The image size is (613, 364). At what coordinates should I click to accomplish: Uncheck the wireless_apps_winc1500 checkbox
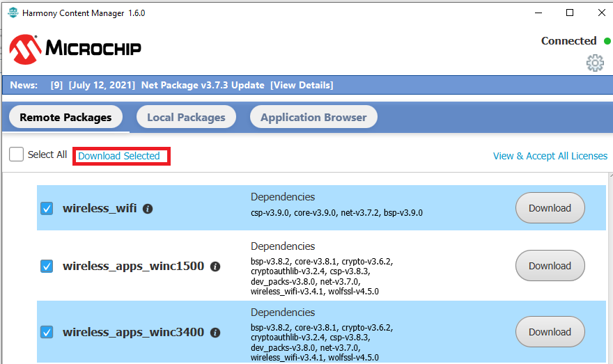pos(47,266)
